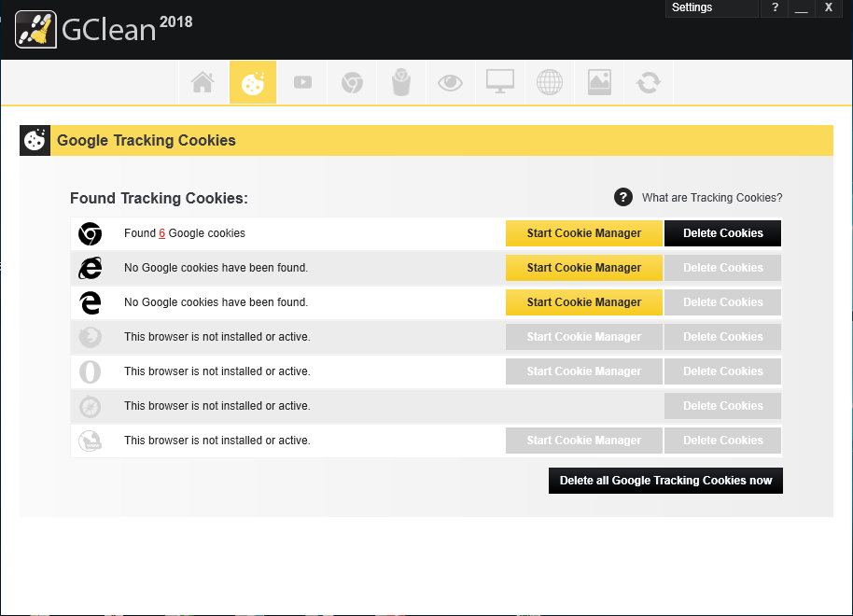The image size is (853, 616).
Task: Click the cookie icon beside section title
Action: [35, 140]
